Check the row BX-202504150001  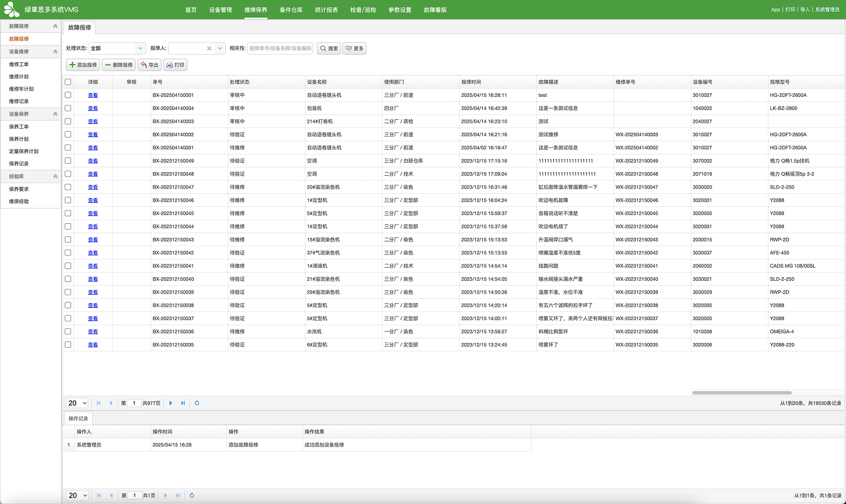(68, 95)
